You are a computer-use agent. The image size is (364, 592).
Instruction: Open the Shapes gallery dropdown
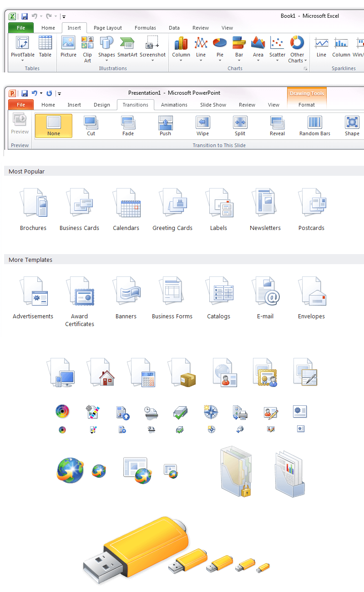pyautogui.click(x=106, y=50)
